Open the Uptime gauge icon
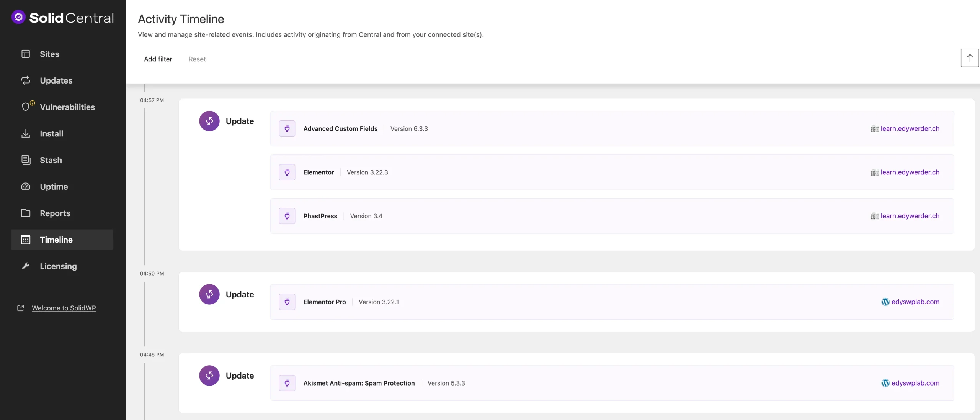 pos(25,187)
